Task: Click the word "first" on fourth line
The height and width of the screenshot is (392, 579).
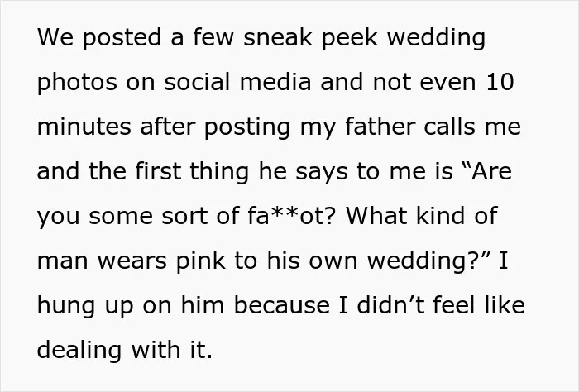Action: [158, 171]
